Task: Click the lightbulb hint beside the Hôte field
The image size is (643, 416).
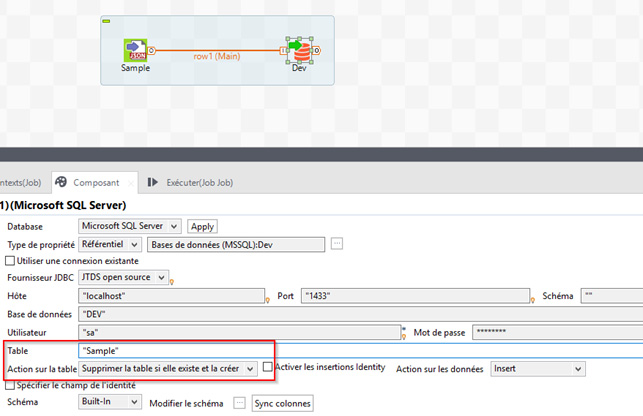Action: [267, 300]
